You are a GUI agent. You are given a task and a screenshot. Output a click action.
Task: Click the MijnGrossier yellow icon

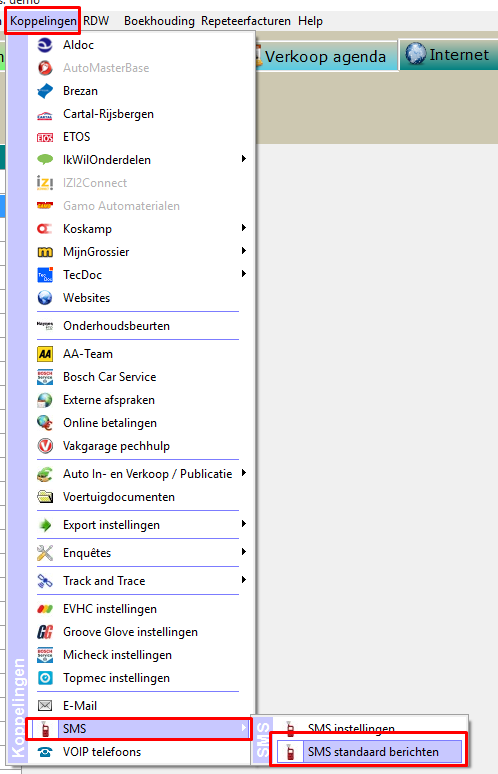(x=45, y=252)
